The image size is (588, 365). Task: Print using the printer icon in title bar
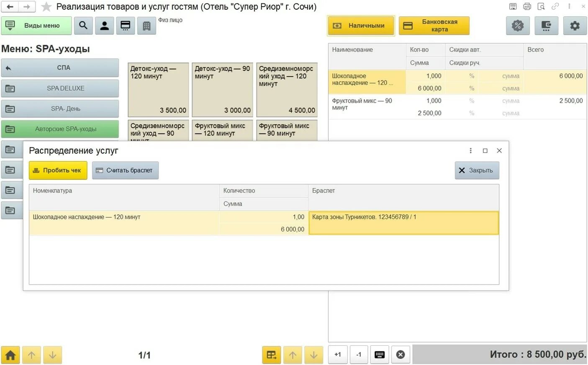click(x=527, y=6)
